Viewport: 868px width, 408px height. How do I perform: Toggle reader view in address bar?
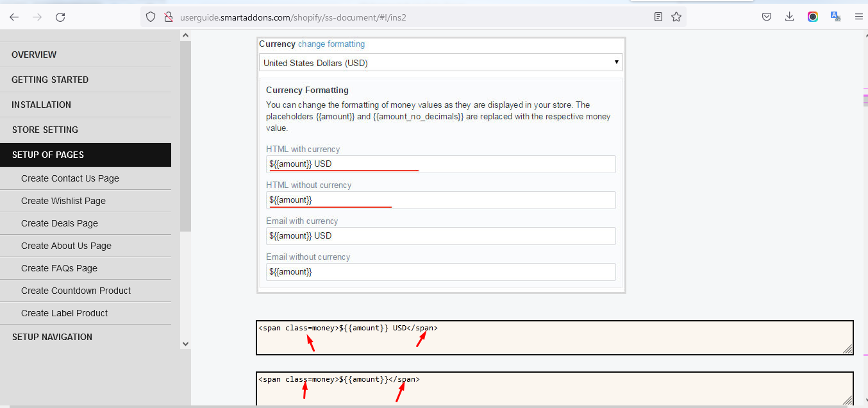click(658, 17)
